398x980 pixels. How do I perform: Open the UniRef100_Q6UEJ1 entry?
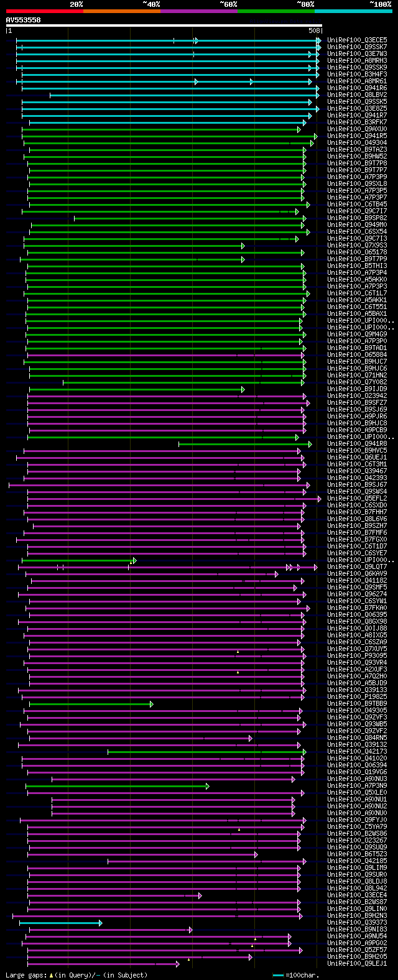tap(357, 458)
